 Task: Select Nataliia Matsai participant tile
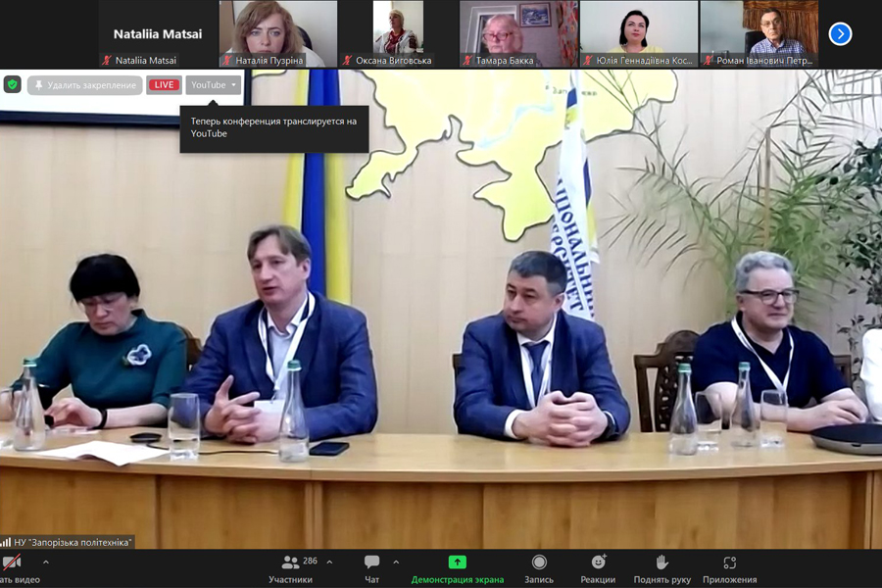click(158, 33)
